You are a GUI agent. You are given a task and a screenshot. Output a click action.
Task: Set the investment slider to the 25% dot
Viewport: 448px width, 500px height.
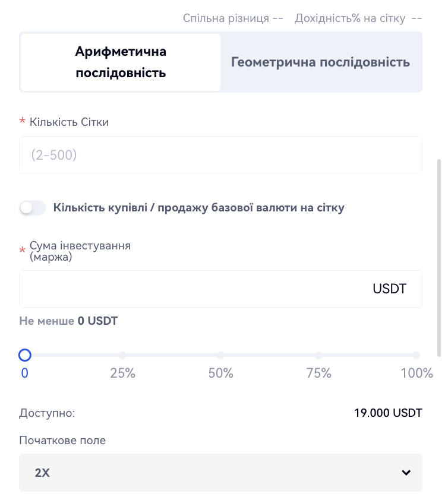[122, 355]
